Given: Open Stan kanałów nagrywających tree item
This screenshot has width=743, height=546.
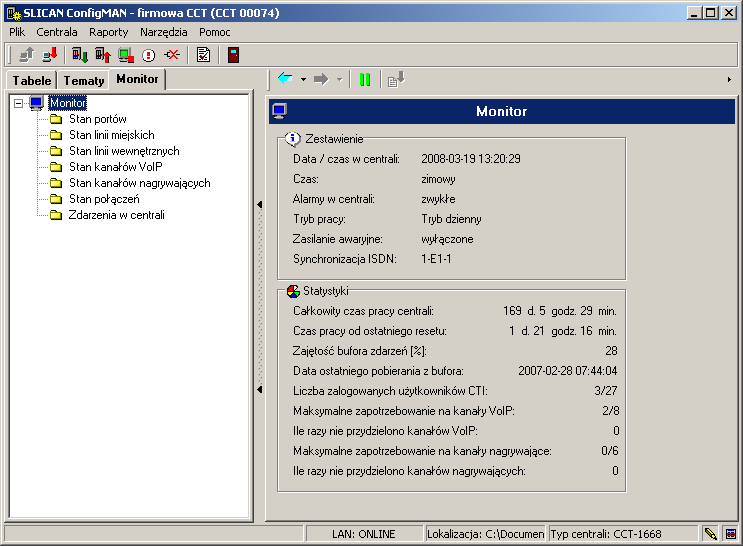Looking at the screenshot, I should coord(140,183).
